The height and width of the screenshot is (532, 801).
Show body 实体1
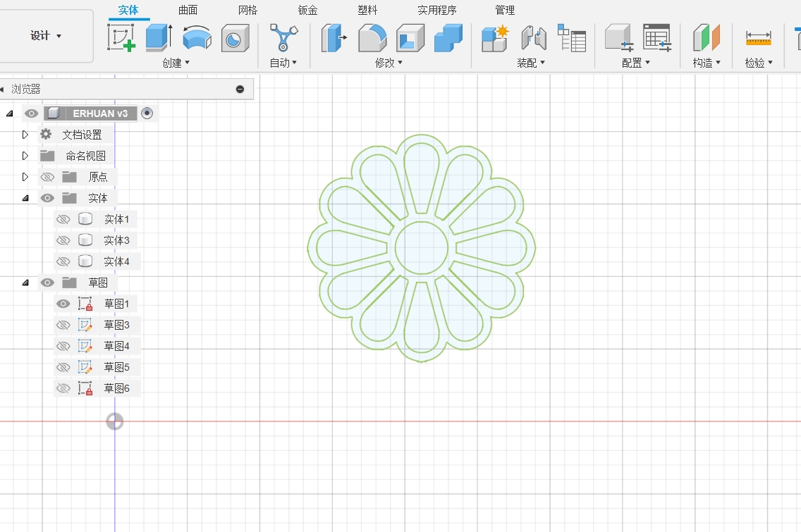(63, 220)
